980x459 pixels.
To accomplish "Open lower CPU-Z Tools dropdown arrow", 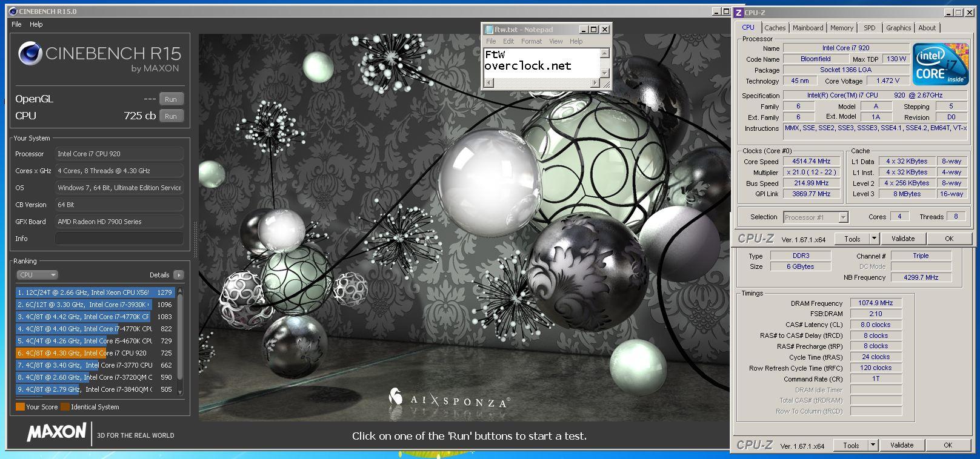I will [873, 445].
